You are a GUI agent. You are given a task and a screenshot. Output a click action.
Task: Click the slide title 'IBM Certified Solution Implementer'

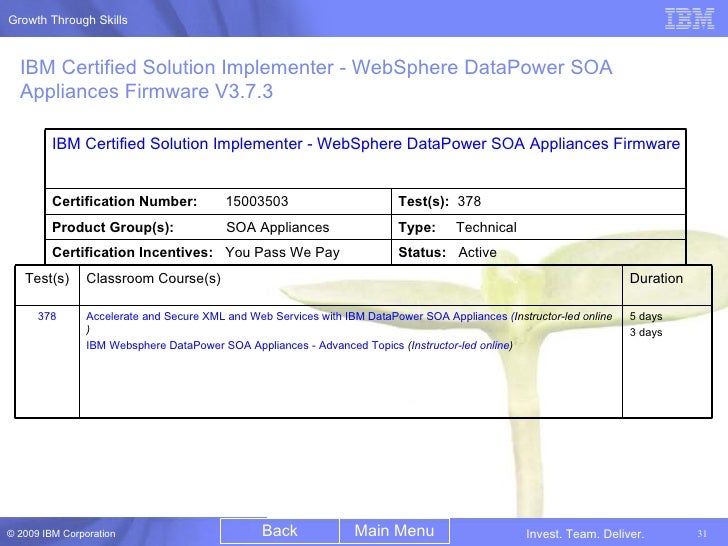(x=316, y=79)
